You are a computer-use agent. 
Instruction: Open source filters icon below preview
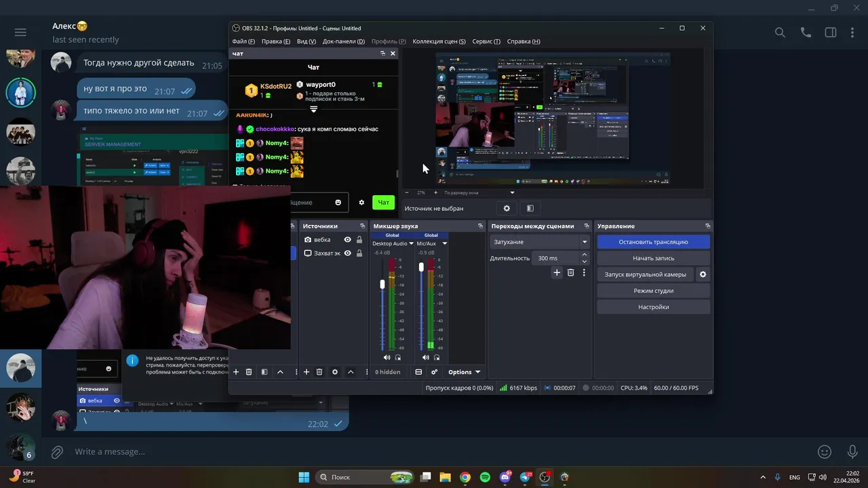(530, 208)
